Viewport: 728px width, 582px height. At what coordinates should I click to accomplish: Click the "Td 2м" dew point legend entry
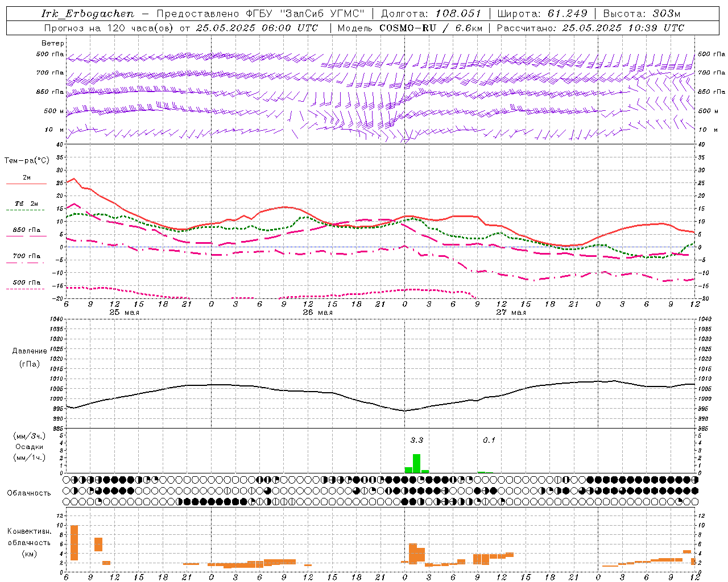click(x=26, y=203)
